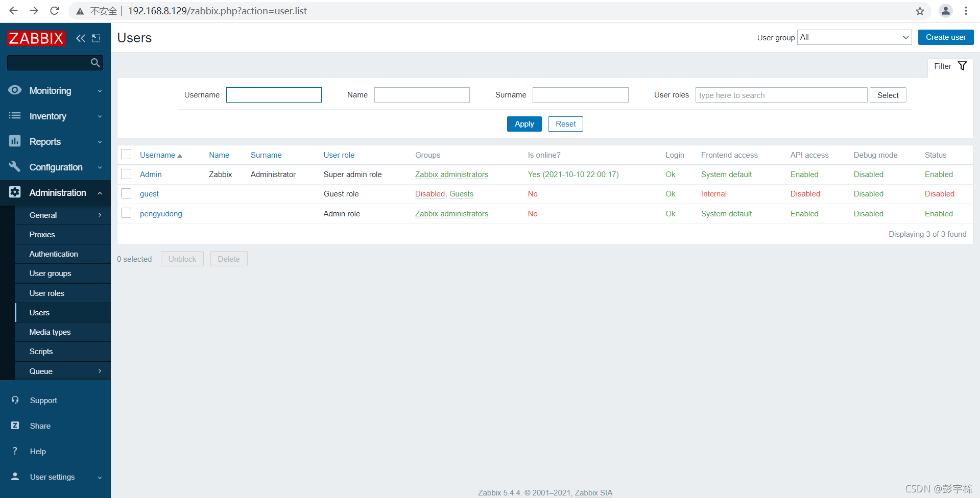980x498 pixels.
Task: Focus the Username filter field
Action: pos(274,95)
